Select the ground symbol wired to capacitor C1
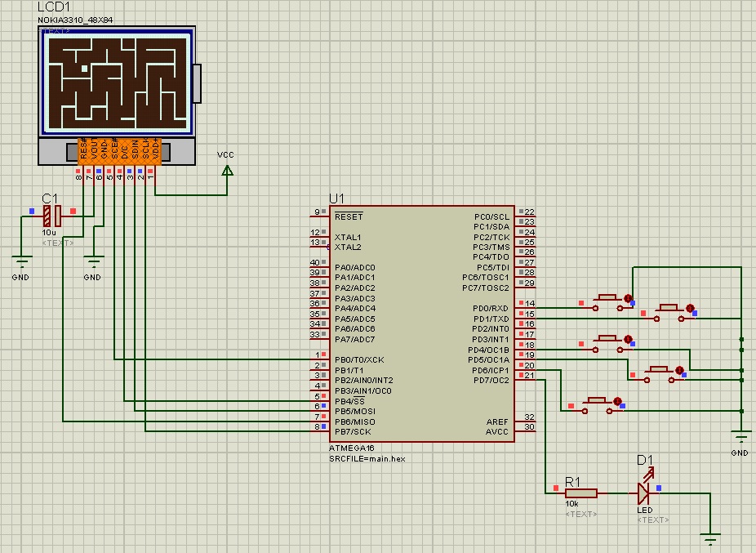756x553 pixels. 22,261
